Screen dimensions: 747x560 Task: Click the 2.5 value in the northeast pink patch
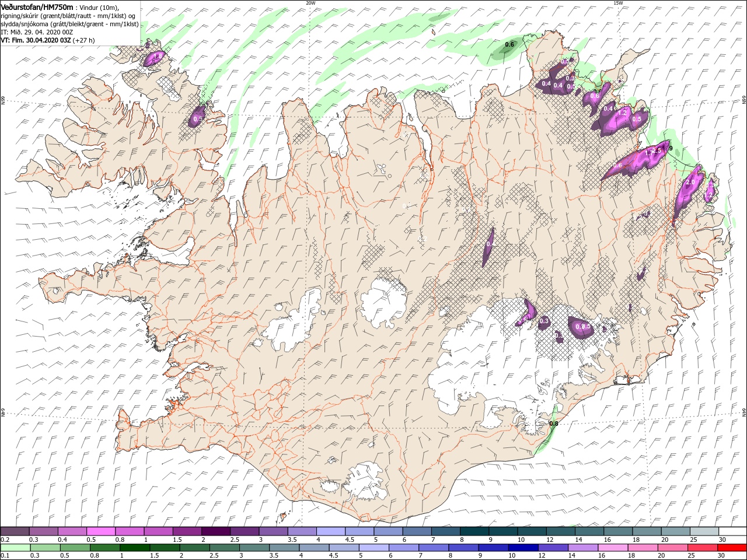657,150
